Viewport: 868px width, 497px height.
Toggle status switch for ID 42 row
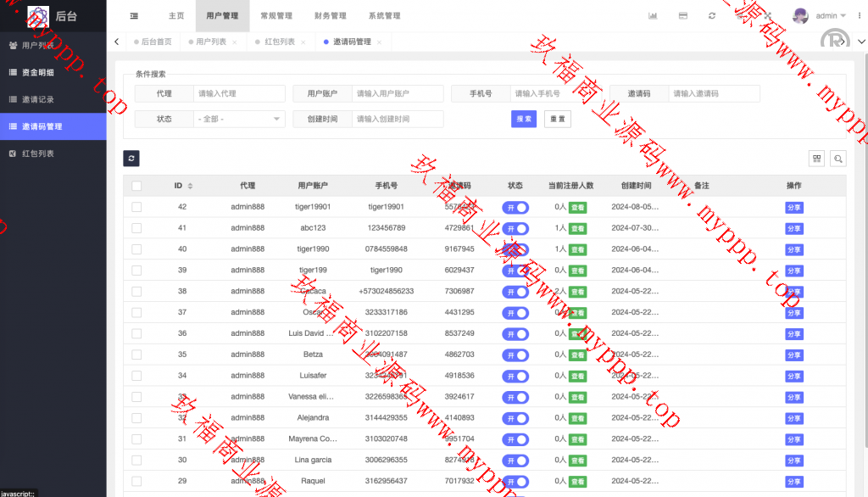tap(515, 207)
